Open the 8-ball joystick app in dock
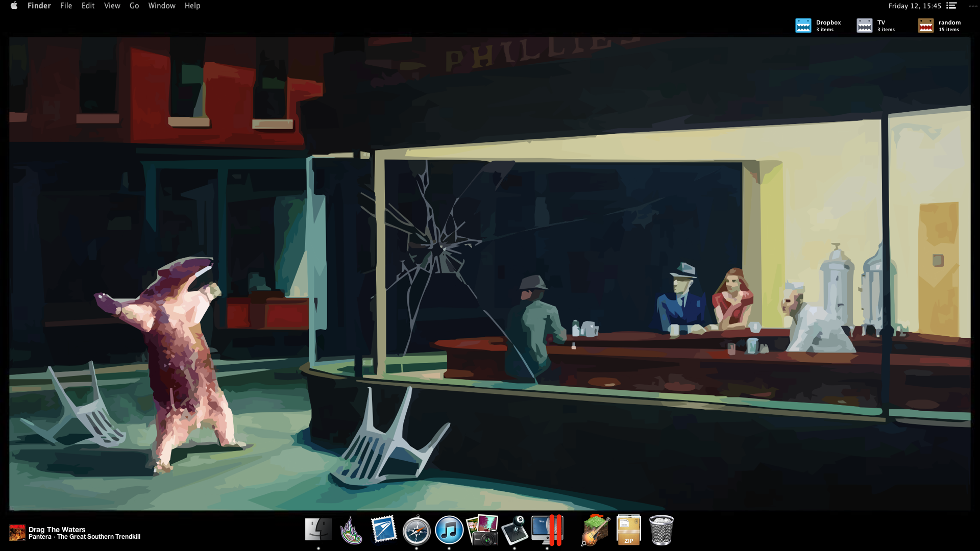The image size is (980, 551). pyautogui.click(x=514, y=531)
